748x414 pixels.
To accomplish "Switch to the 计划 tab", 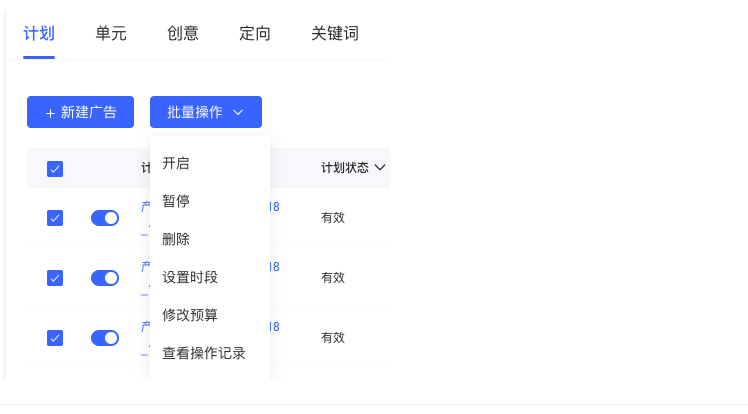I will coord(39,33).
